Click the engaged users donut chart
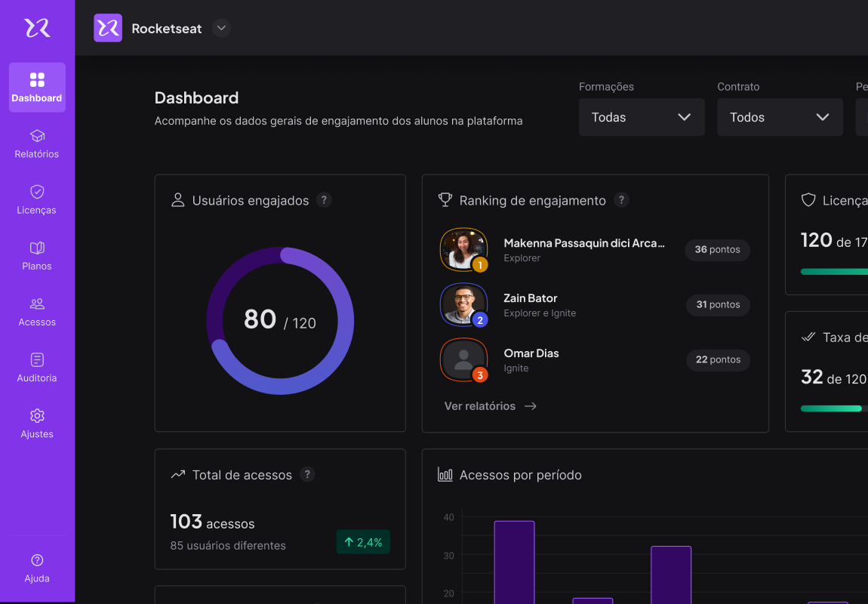Image resolution: width=868 pixels, height=604 pixels. point(280,321)
